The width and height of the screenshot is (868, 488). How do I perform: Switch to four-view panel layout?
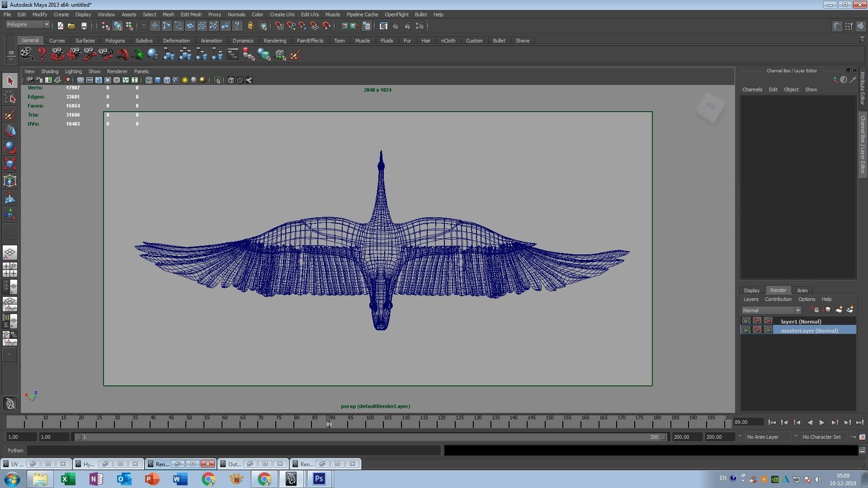point(10,270)
